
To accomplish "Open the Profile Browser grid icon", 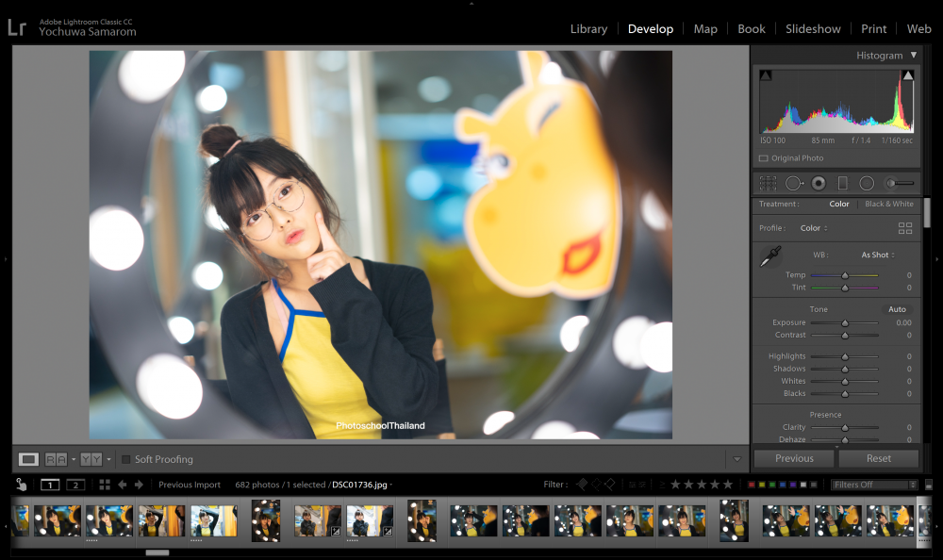I will pyautogui.click(x=905, y=228).
